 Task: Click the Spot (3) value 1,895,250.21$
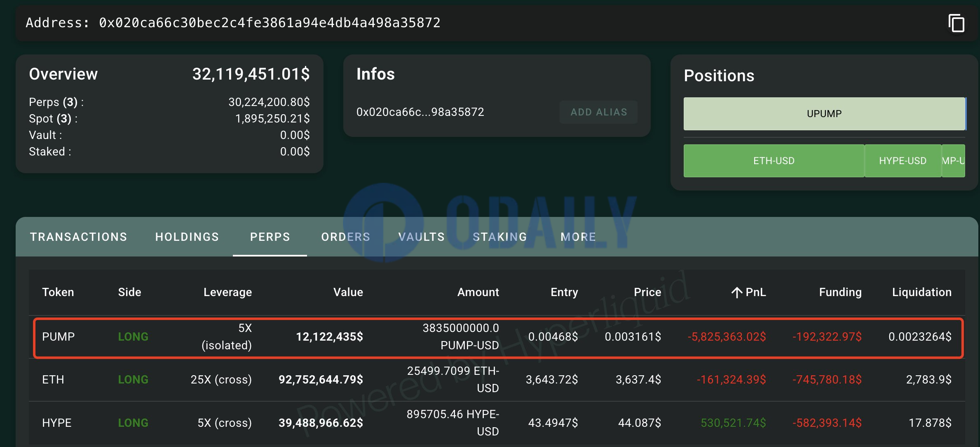pos(272,119)
